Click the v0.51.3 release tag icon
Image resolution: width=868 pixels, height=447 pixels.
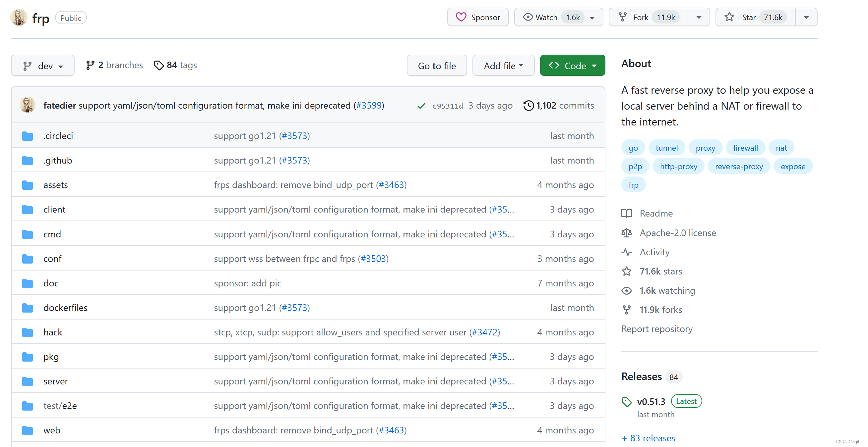point(626,402)
